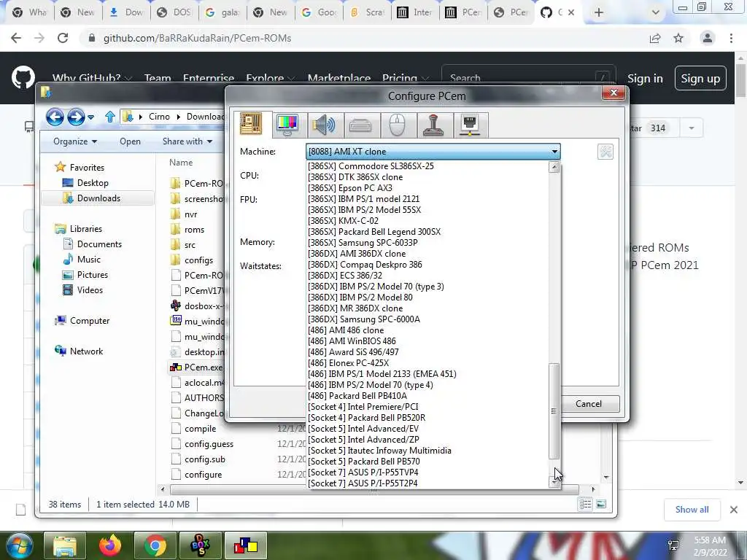This screenshot has width=747, height=560.
Task: Open Explorer recent locations dropdown arrow
Action: 91,117
